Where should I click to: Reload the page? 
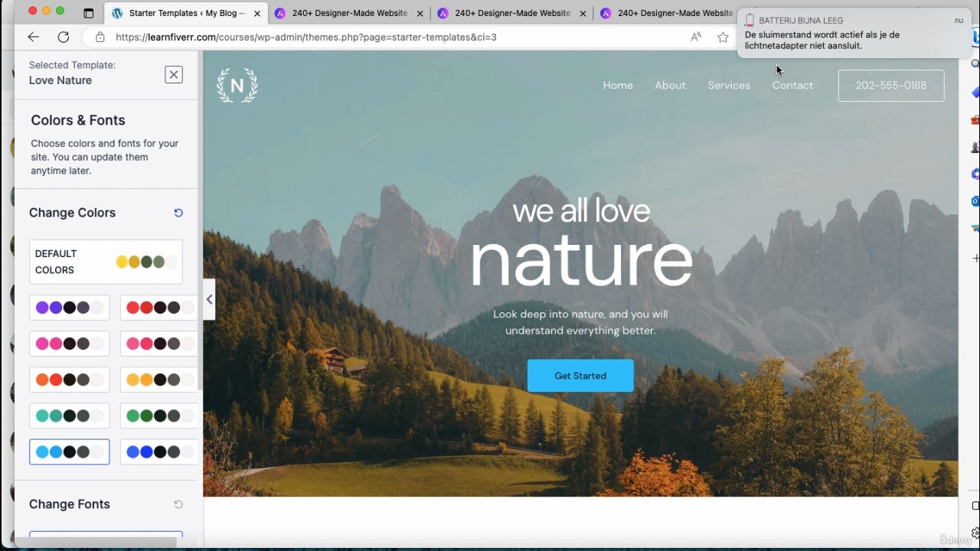(64, 37)
